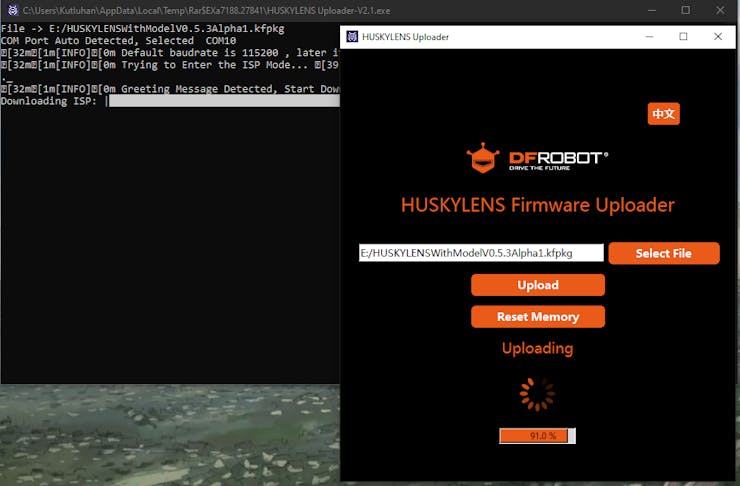Image resolution: width=740 pixels, height=486 pixels.
Task: Click the console window title bar icon
Action: click(x=13, y=10)
